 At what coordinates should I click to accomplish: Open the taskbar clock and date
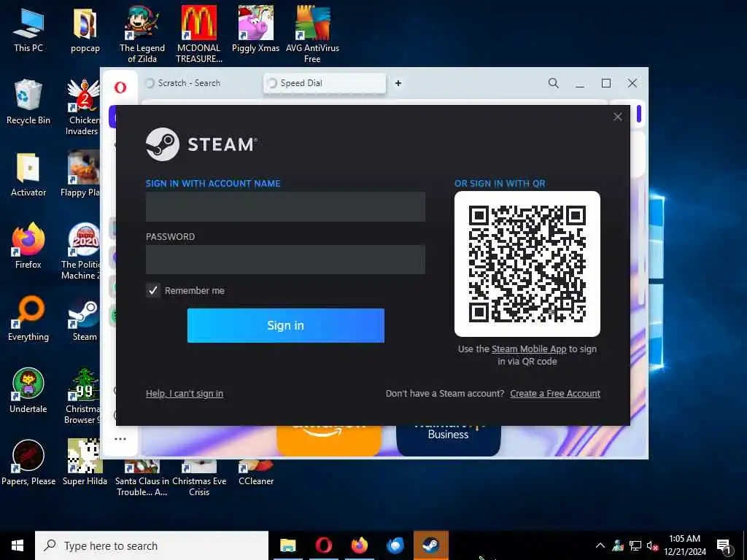pos(684,545)
